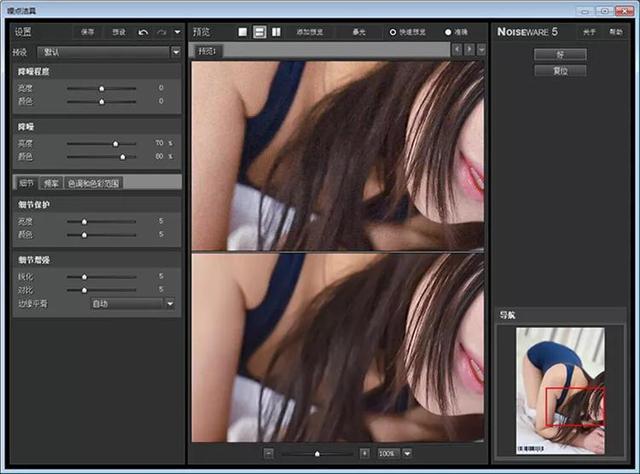Open the 100% zoom level dropdown
This screenshot has height=474, width=640.
[x=408, y=453]
